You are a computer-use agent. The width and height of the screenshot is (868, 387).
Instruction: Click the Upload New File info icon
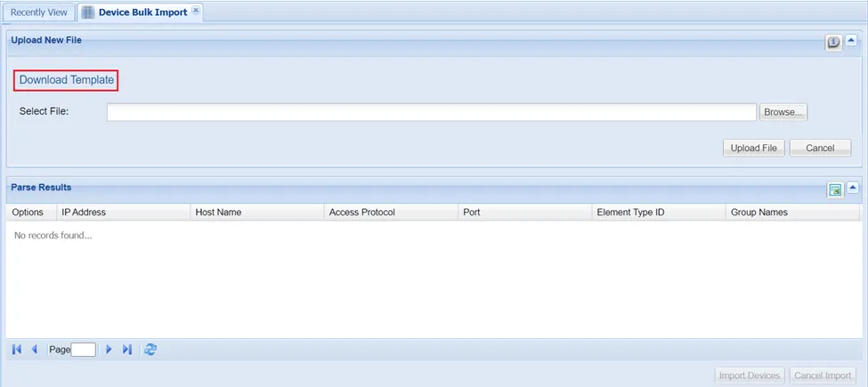pyautogui.click(x=833, y=42)
